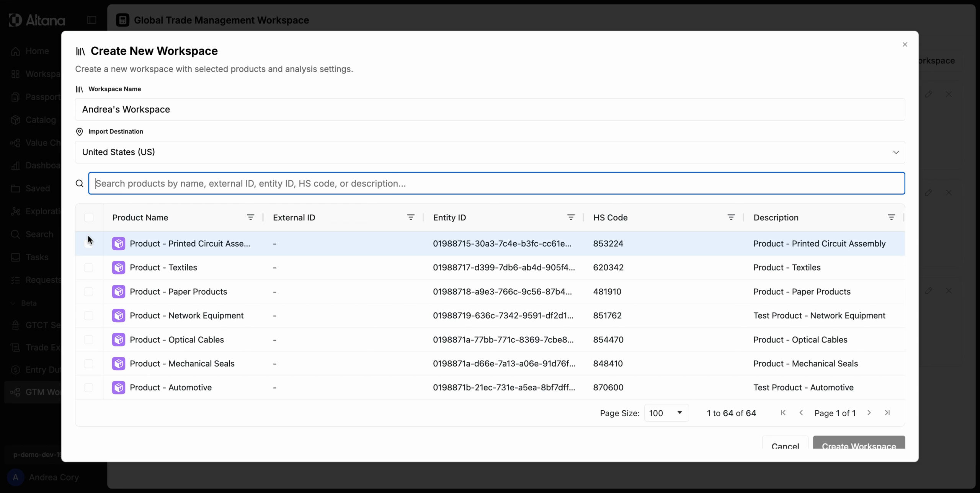The width and height of the screenshot is (980, 493).
Task: Jump to last page in pagination
Action: [887, 413]
